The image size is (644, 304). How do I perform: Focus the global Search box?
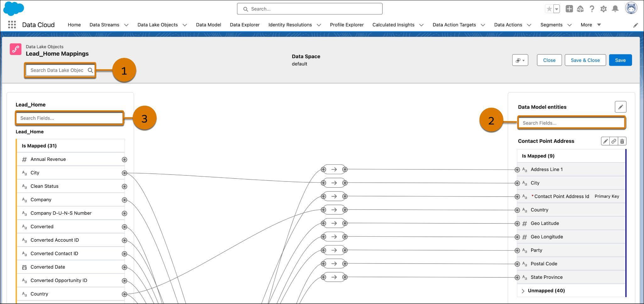310,9
